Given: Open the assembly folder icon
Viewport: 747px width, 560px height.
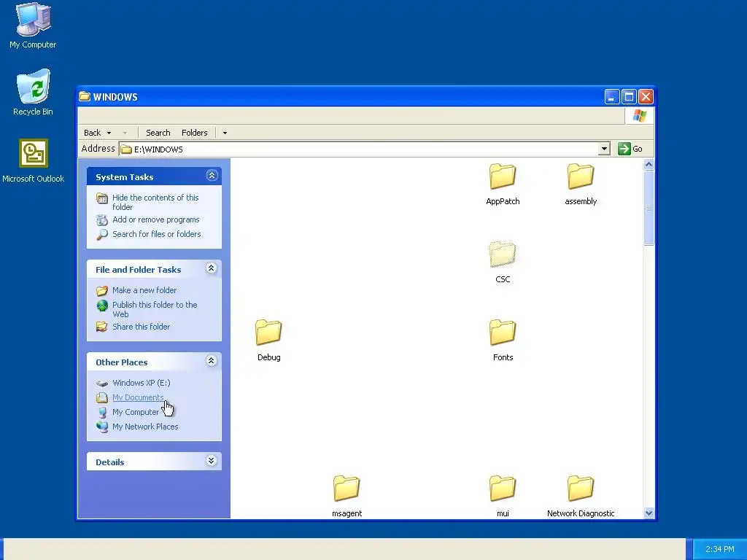Looking at the screenshot, I should coord(581,176).
